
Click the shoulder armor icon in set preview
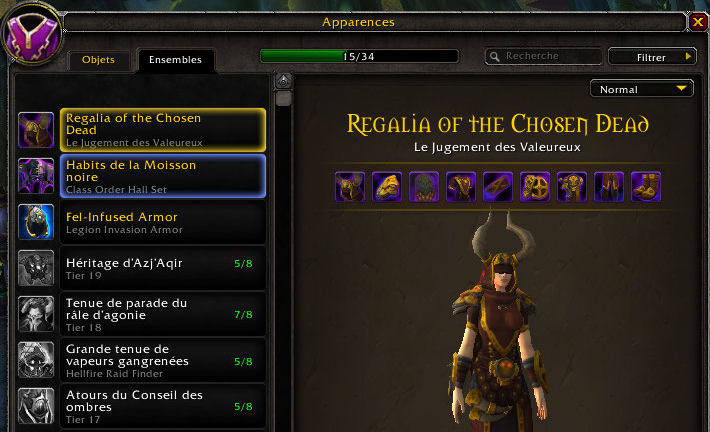[x=387, y=187]
